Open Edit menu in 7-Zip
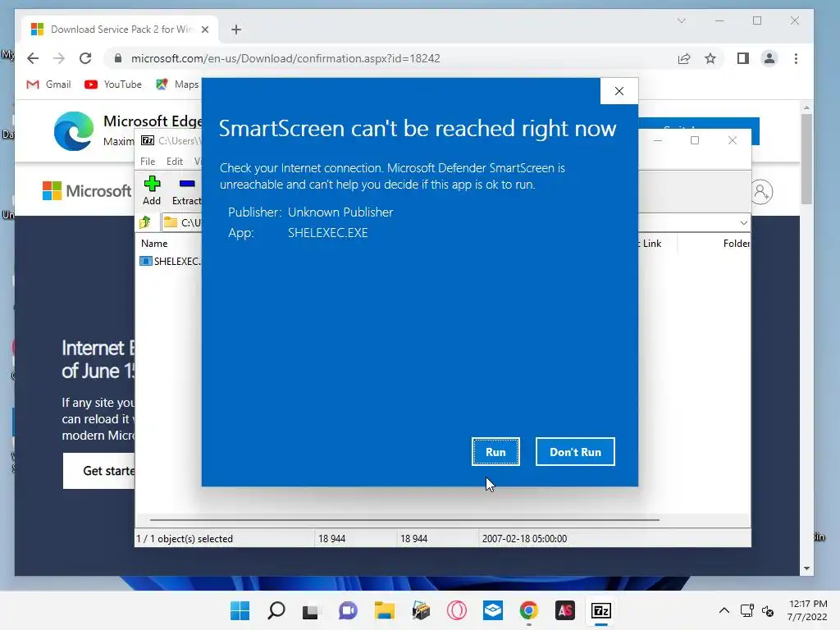Viewport: 840px width, 630px height. coord(175,162)
